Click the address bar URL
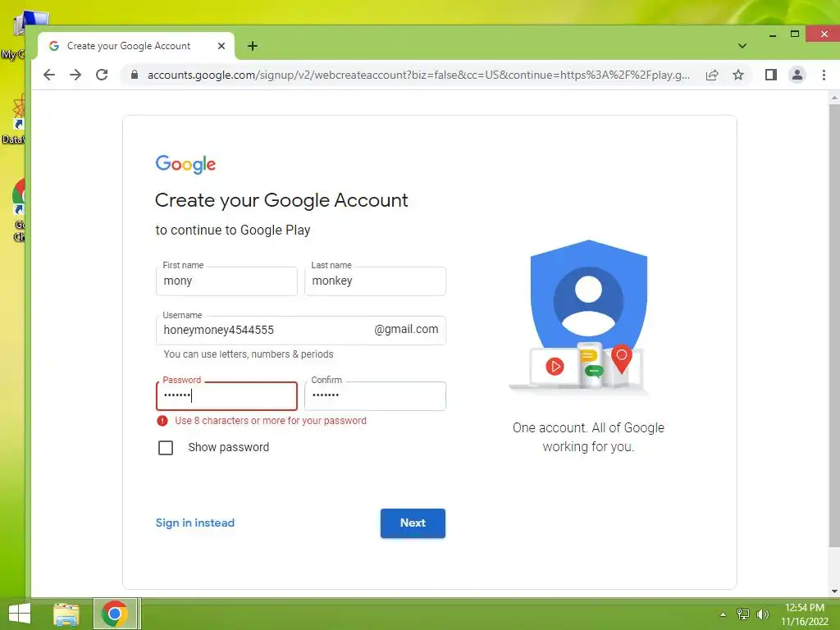The image size is (840, 630). 418,75
